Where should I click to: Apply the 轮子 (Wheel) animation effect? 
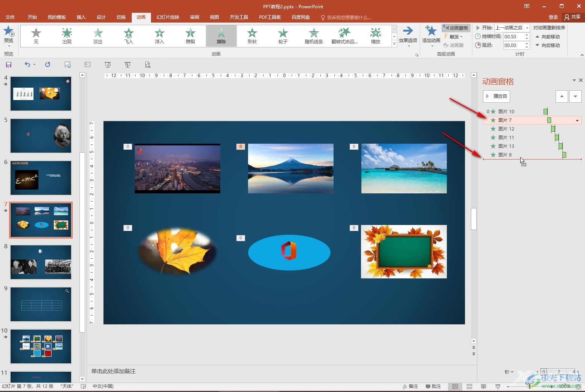click(283, 36)
